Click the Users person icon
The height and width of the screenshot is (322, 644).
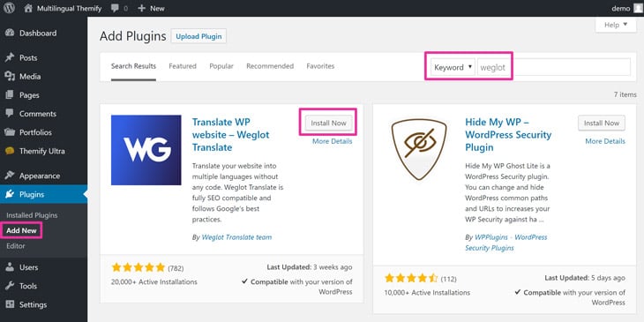pos(10,267)
